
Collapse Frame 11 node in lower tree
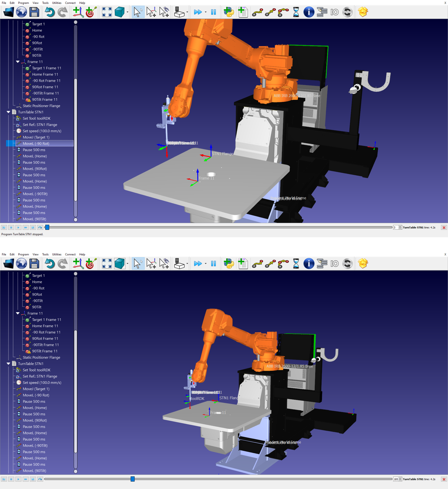coord(18,313)
